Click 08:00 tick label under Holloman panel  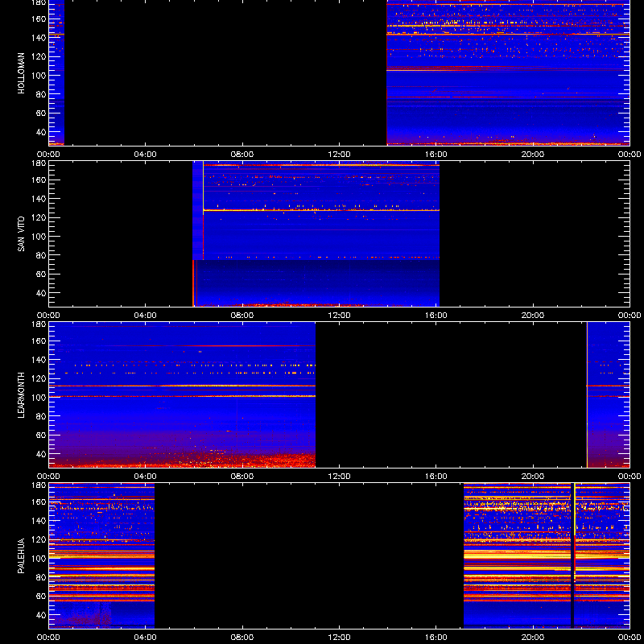point(242,155)
